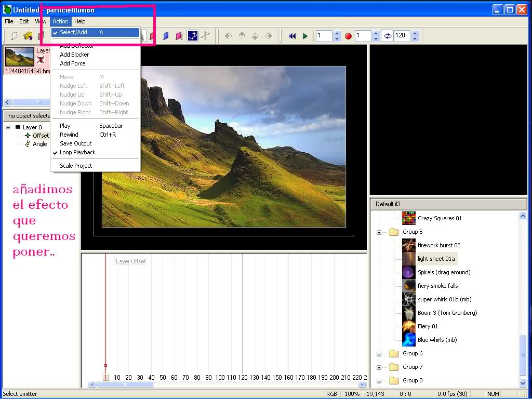Toggle the starry particles toolbar button
532x399 pixels.
[192, 36]
